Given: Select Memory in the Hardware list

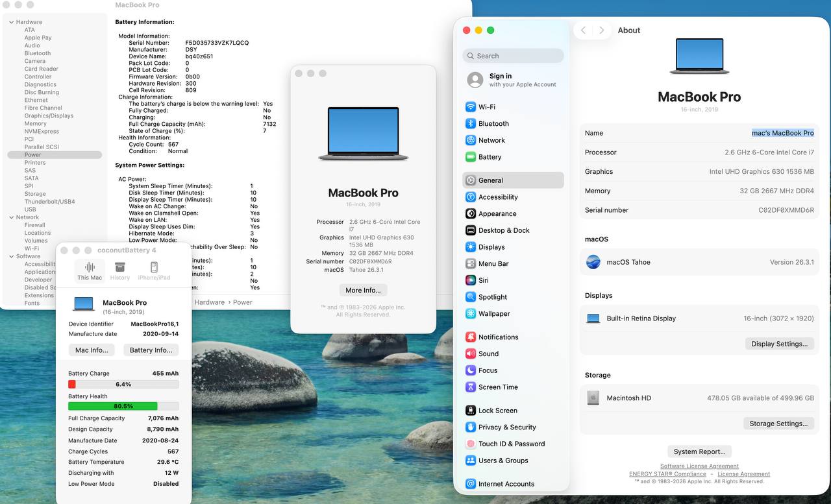Looking at the screenshot, I should (35, 123).
